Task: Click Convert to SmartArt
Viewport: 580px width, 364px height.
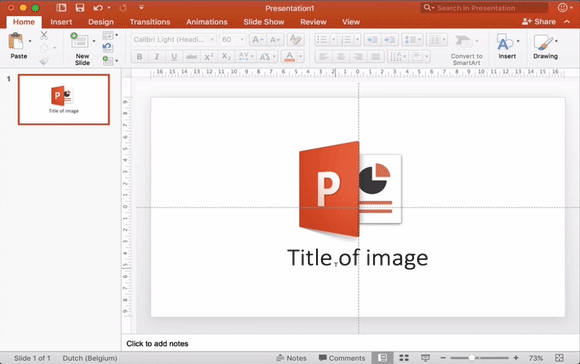Action: point(466,50)
